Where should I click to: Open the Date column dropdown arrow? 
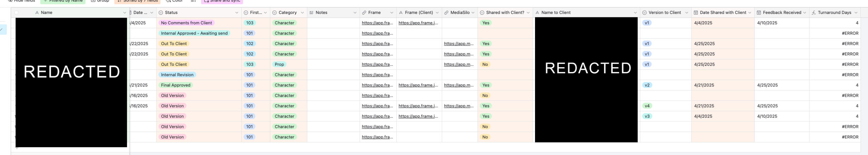152,13
